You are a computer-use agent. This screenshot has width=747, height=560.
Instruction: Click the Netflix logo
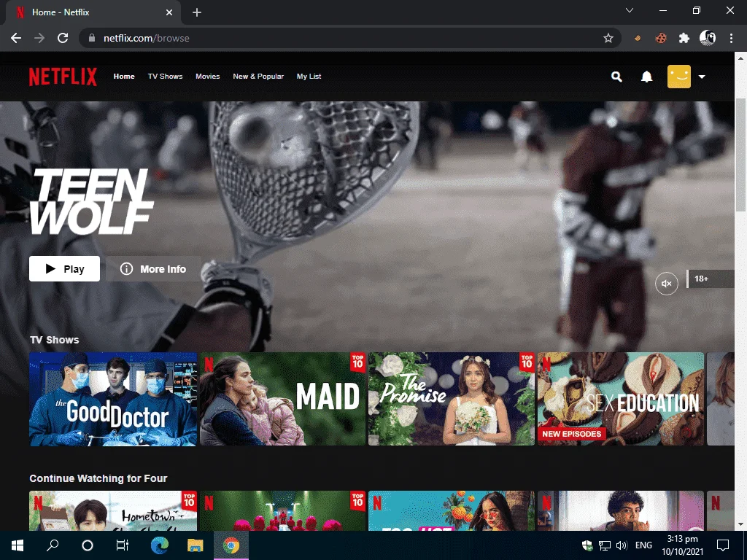click(x=63, y=77)
